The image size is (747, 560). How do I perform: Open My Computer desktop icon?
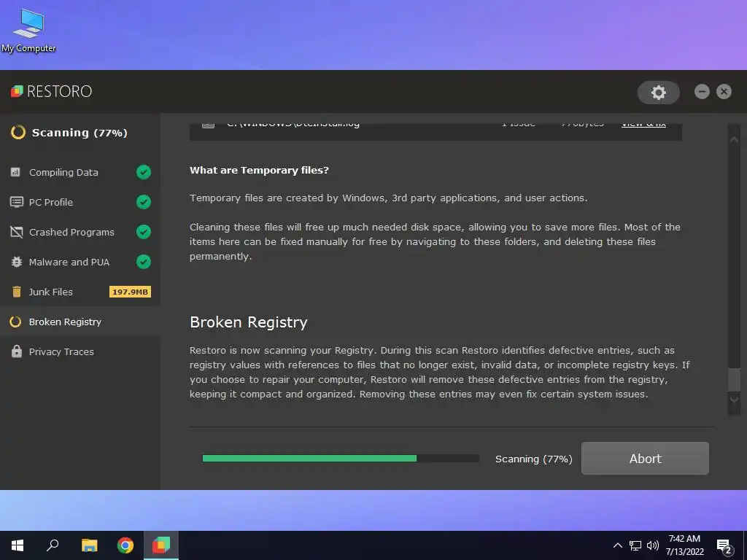click(x=28, y=31)
